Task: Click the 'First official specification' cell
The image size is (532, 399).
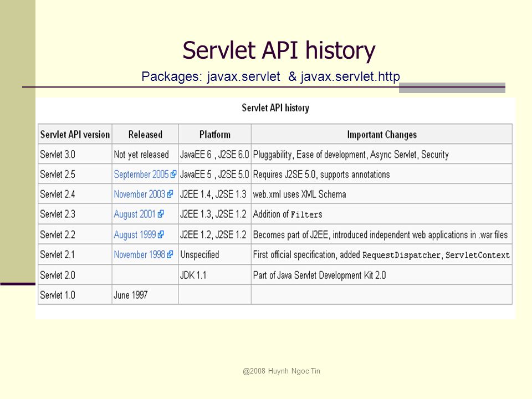Action: 382,254
